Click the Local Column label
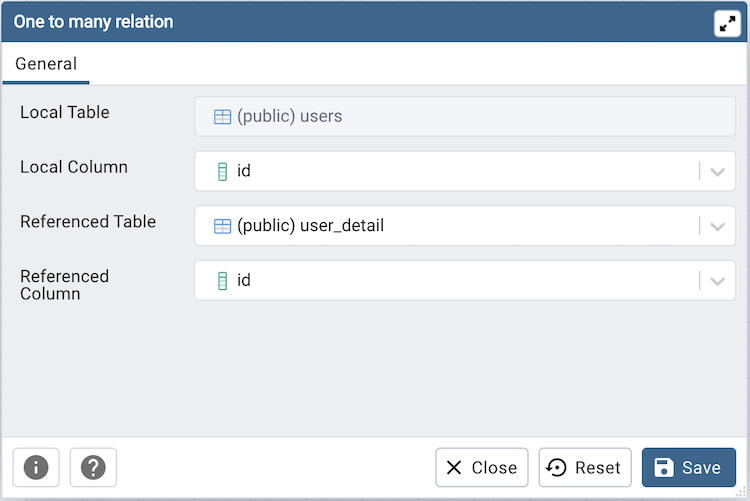Image resolution: width=750 pixels, height=501 pixels. [x=74, y=167]
